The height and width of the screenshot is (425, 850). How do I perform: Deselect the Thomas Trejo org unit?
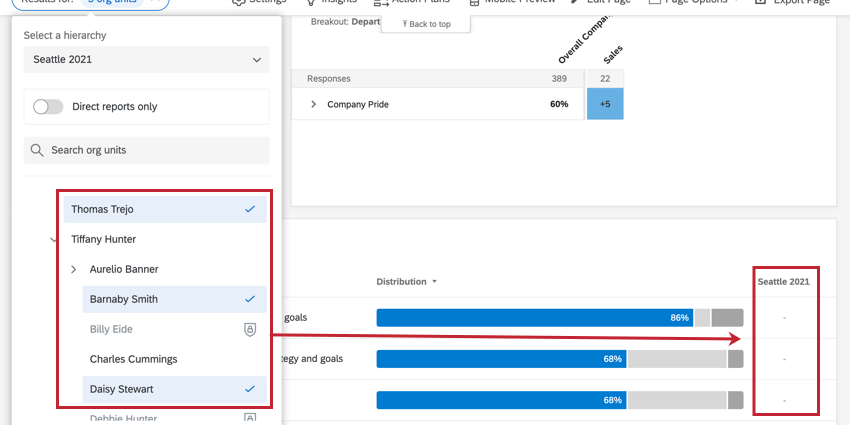tap(165, 209)
